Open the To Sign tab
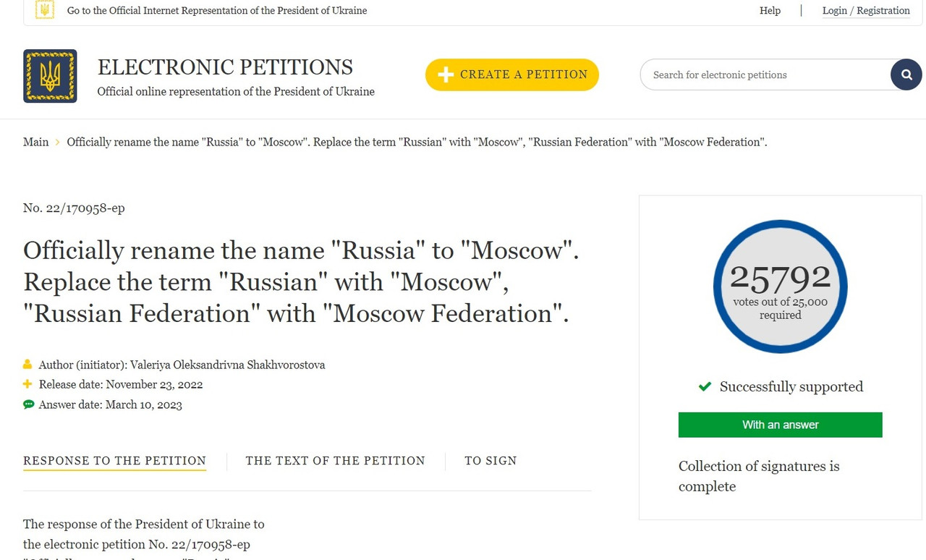 tap(490, 461)
